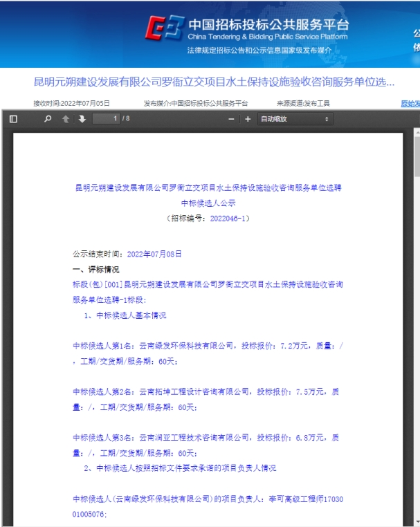Image resolution: width=420 pixels, height=527 pixels.
Task: Go to next page using down arrow
Action: click(x=82, y=119)
